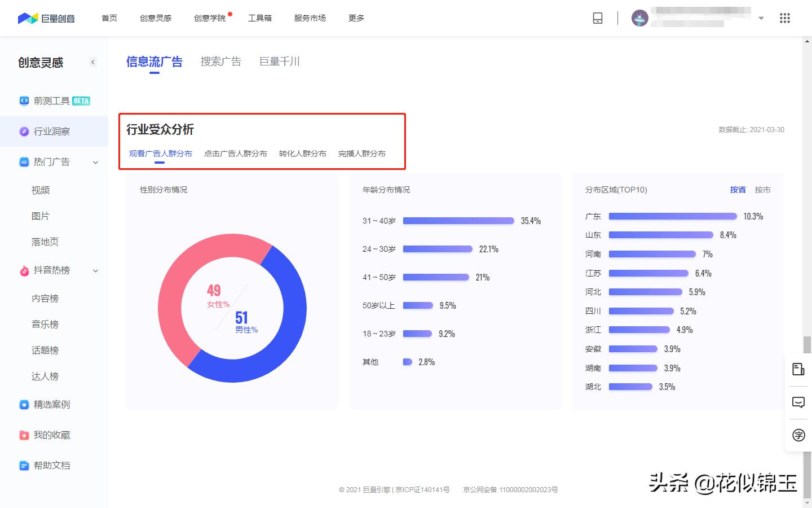Select 点击广告人群分布 option
The width and height of the screenshot is (812, 508).
click(236, 153)
